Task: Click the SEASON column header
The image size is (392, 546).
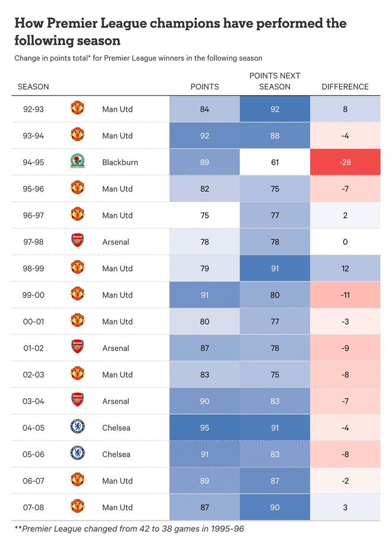Action: coord(33,87)
